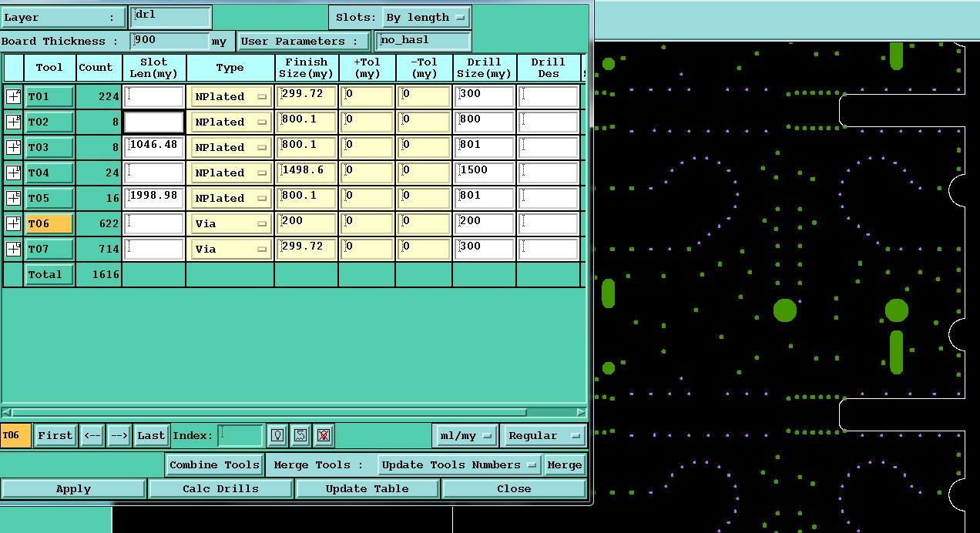
Task: Click the T04 Finish Size field 1498.6
Action: coord(307,173)
